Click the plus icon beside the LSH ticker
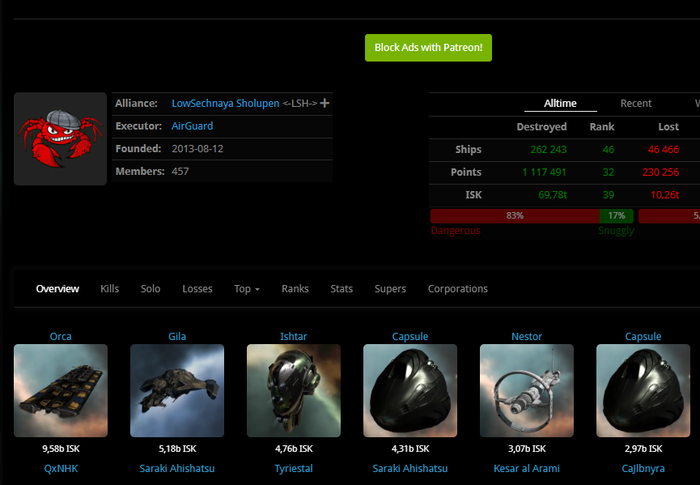This screenshot has height=485, width=700. coord(324,103)
